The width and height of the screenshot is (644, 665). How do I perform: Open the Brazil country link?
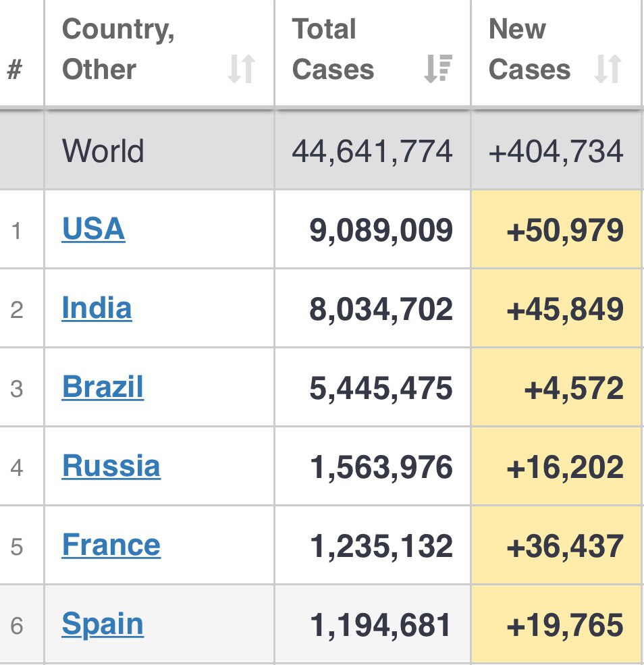pos(103,386)
